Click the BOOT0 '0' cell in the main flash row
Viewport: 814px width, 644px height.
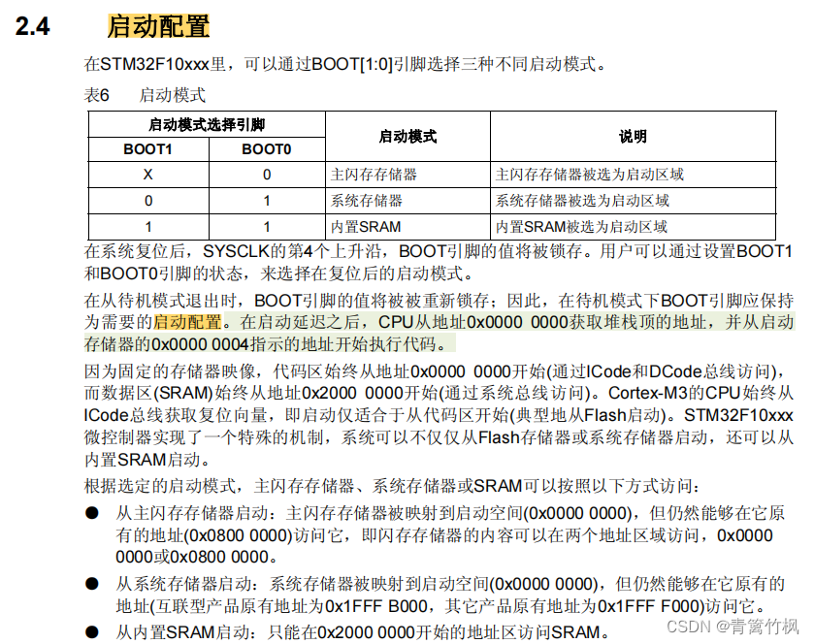tap(267, 175)
